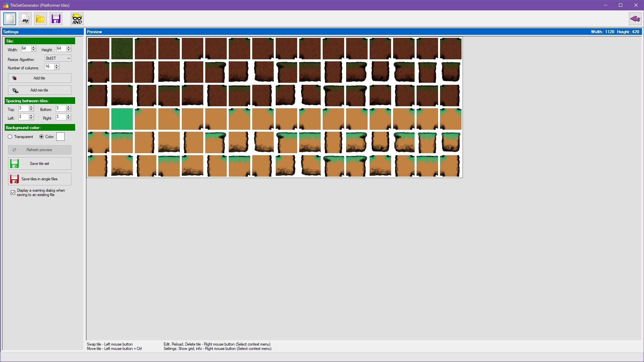644x362 pixels.
Task: Click the Refresh preview button
Action: coord(39,150)
